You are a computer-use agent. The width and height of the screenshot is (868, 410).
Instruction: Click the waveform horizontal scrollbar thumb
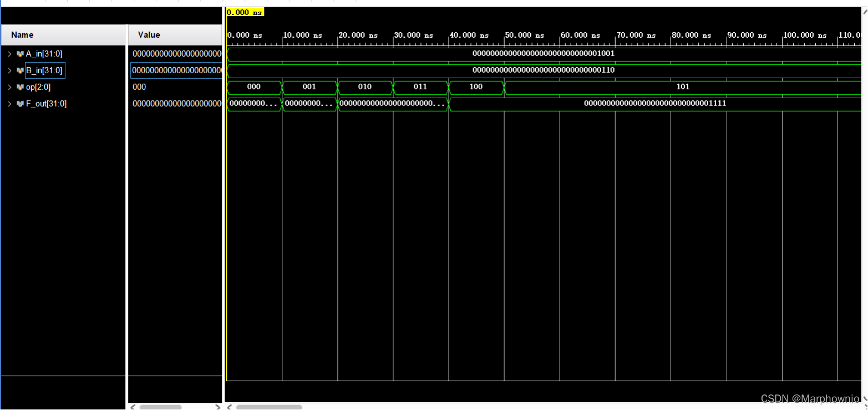pos(269,407)
